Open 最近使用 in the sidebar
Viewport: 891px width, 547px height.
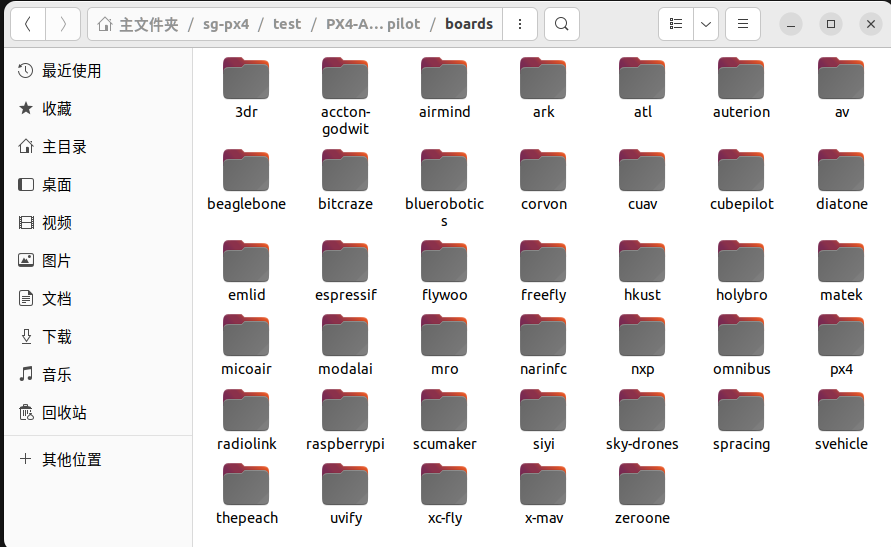tap(98, 71)
